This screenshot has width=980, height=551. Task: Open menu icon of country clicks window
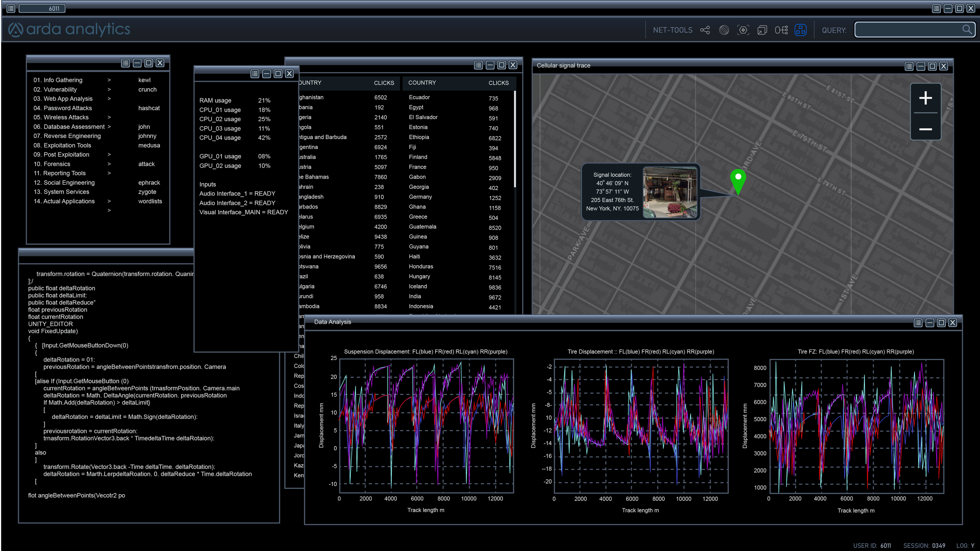[478, 65]
